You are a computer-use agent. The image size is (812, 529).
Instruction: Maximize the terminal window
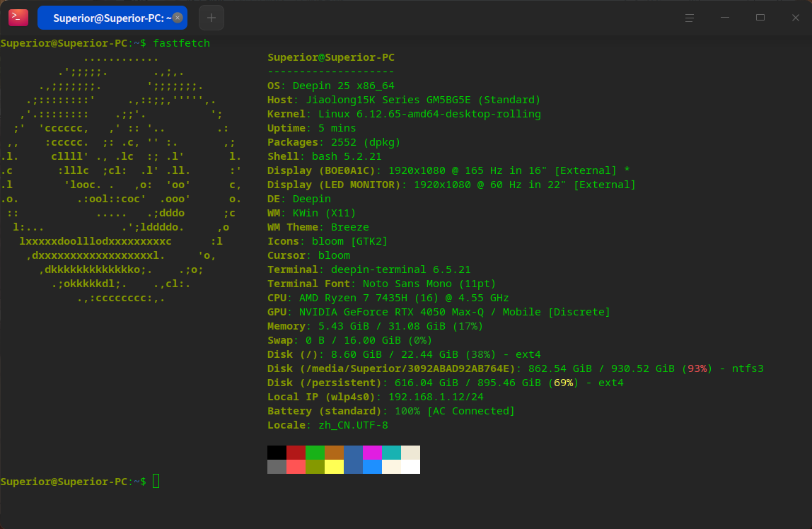760,18
